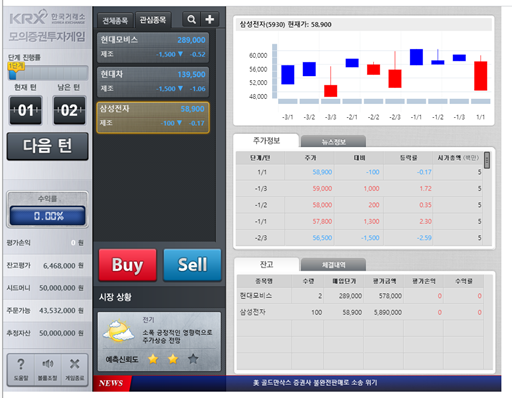Click the 예측신뢰도 label
Image resolution: width=512 pixels, height=402 pixels.
pos(122,359)
